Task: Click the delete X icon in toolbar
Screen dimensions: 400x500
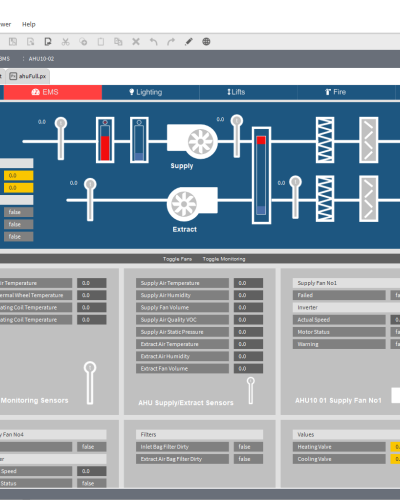Action: click(136, 42)
